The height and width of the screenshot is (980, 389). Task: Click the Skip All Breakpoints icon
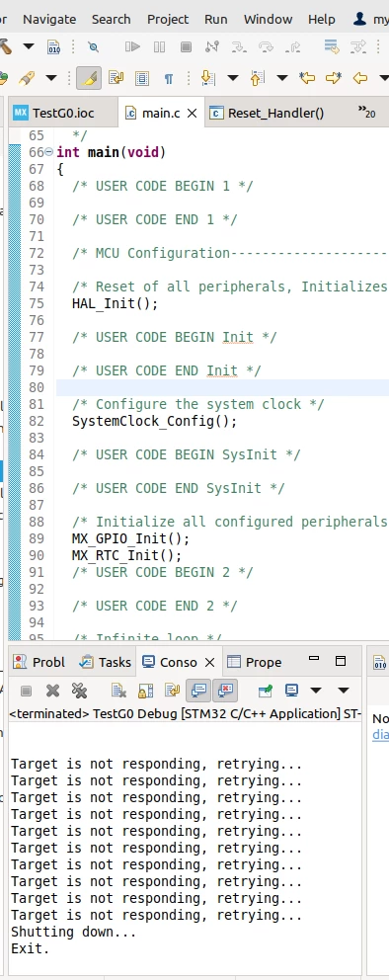[93, 46]
